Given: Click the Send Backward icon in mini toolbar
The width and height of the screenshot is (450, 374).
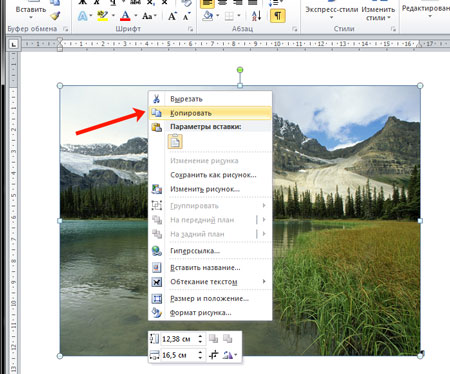Looking at the screenshot, I should coord(227,339).
